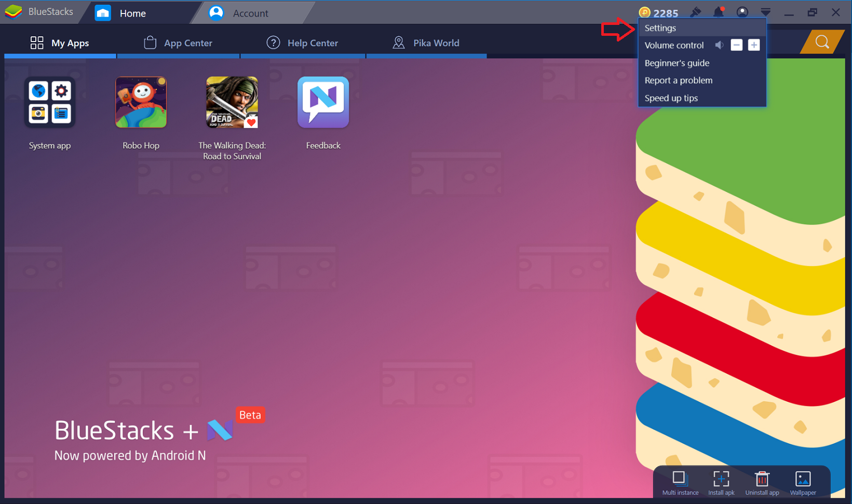Open Speed up tips
Viewport: 852px width, 504px height.
tap(702, 98)
